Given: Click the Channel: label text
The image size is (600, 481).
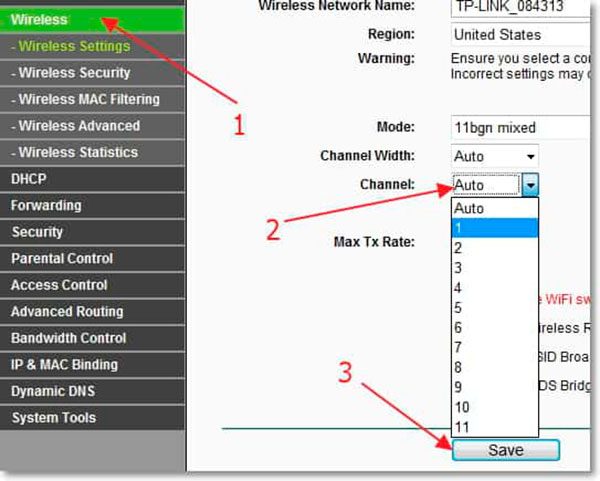Looking at the screenshot, I should [x=387, y=184].
